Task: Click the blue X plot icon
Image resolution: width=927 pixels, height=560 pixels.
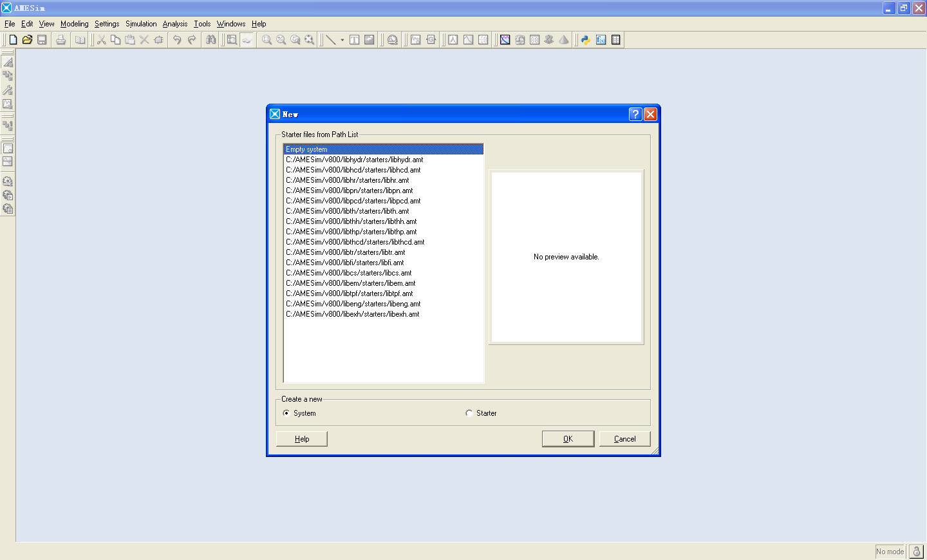Action: click(505, 40)
